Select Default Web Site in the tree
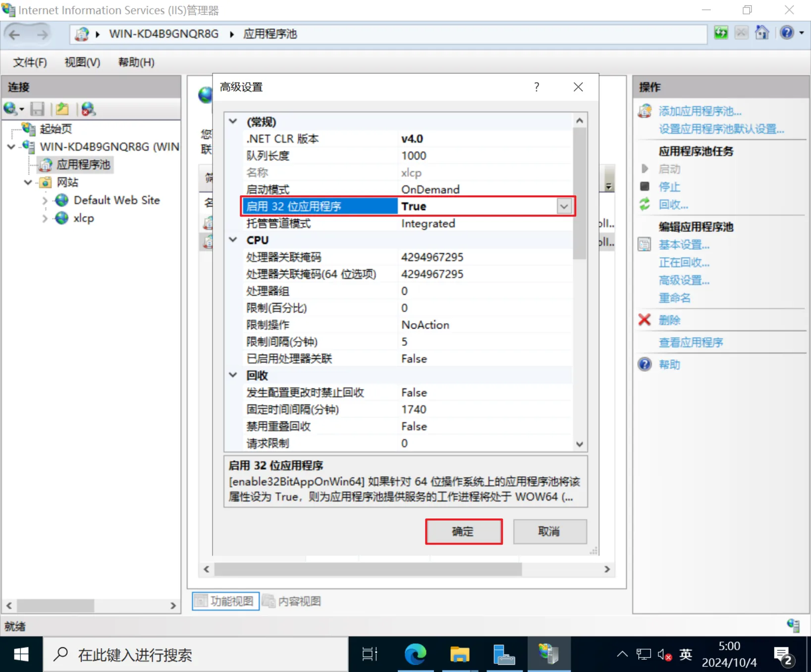The width and height of the screenshot is (811, 672). pos(116,200)
